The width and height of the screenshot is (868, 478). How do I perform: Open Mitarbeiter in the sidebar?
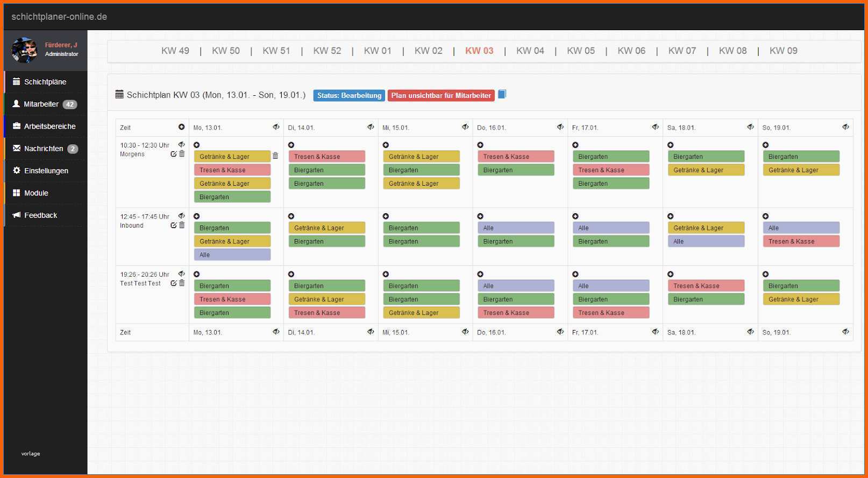[x=46, y=104]
